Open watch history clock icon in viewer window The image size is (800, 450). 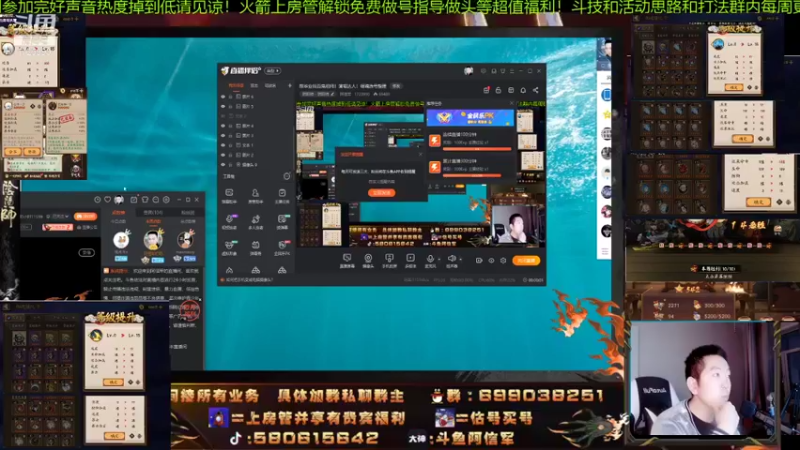97,199
